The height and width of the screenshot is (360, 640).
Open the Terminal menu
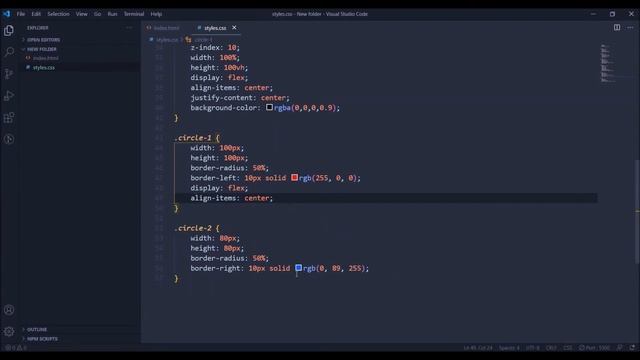(x=134, y=14)
